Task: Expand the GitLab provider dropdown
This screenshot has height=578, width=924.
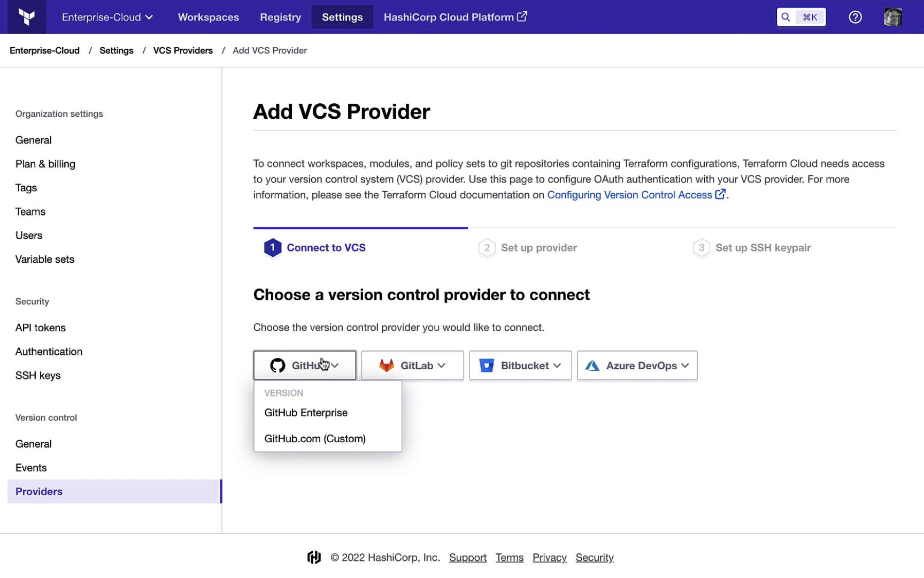Action: [x=441, y=366]
